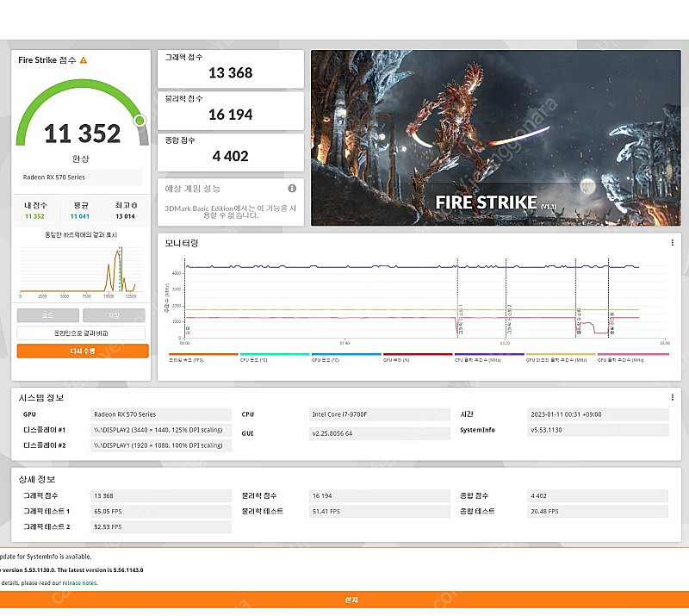This screenshot has height=616, width=689.
Task: Click the 시간 field 2023-01-11 00:31
Action: pyautogui.click(x=598, y=414)
